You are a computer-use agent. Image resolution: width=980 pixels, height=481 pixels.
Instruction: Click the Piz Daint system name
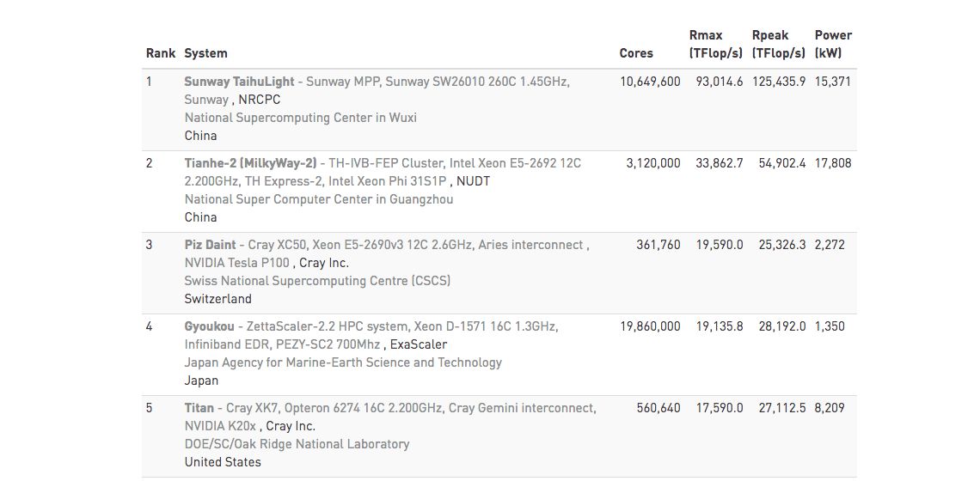210,245
